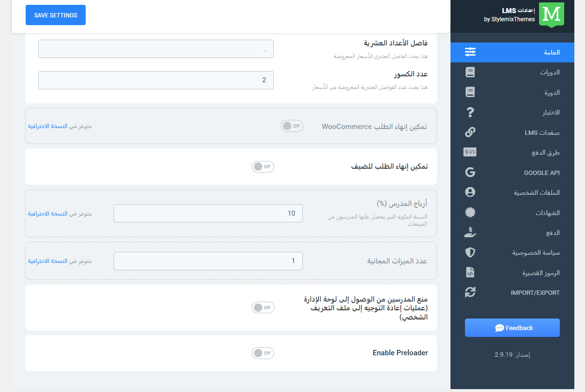
Task: Click the question mark icon for الاختبار
Action: (470, 113)
